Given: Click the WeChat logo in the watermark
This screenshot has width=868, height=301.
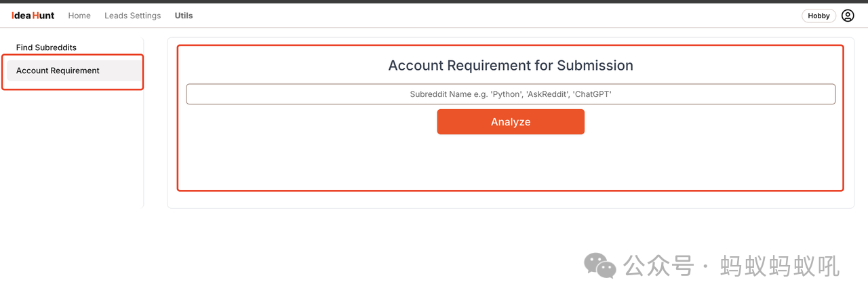Looking at the screenshot, I should tap(599, 266).
